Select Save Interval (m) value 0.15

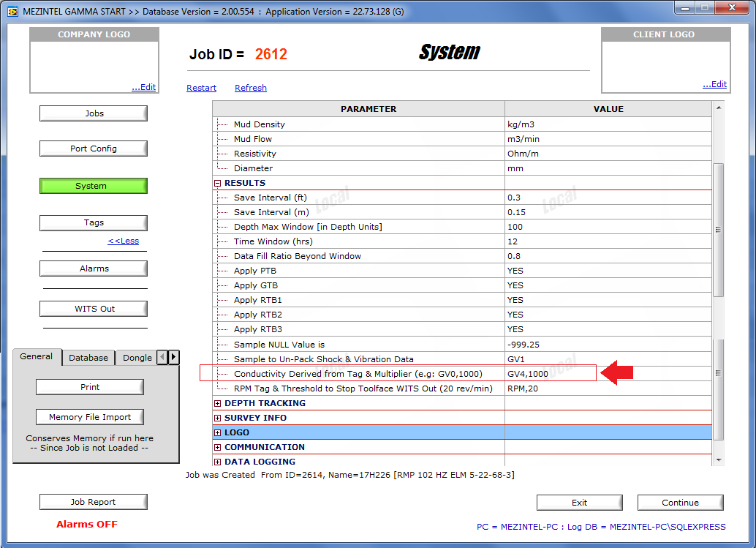pyautogui.click(x=608, y=212)
